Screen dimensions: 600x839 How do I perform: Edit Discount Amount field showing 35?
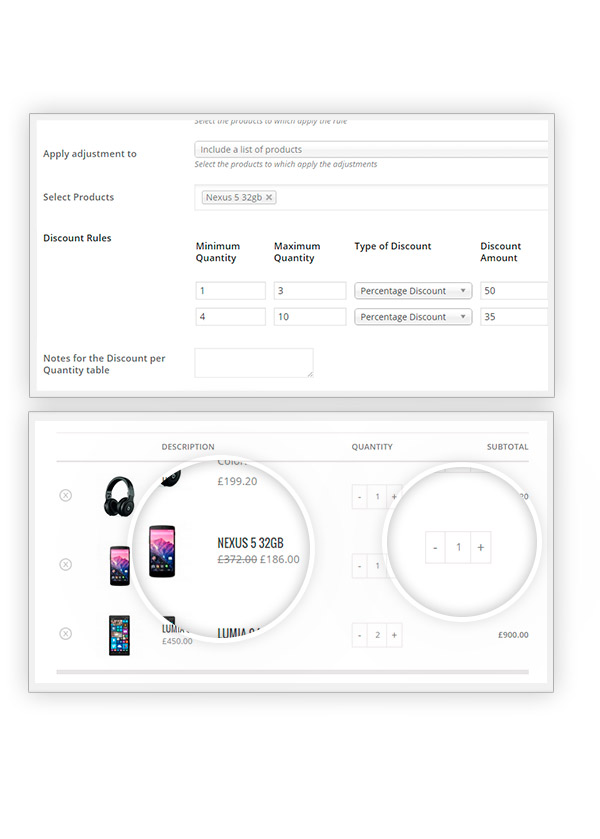point(514,317)
